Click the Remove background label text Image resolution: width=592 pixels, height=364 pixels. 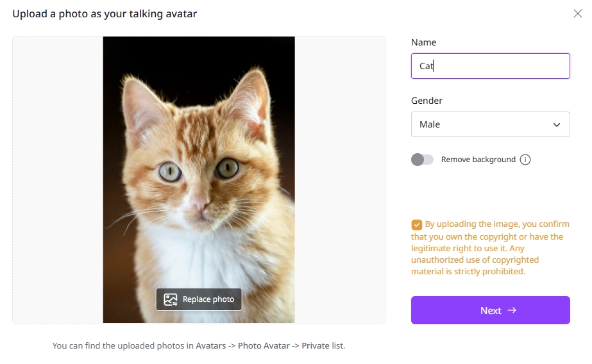point(478,160)
